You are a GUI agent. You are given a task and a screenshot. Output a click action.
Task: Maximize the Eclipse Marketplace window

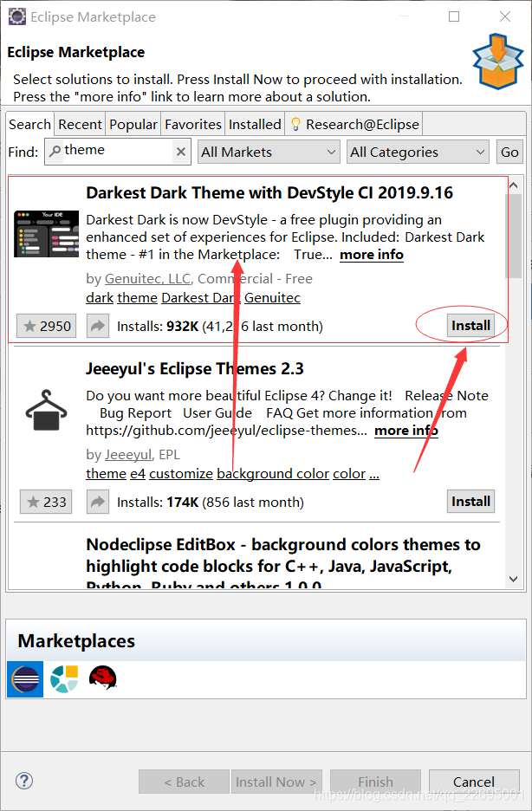point(454,16)
